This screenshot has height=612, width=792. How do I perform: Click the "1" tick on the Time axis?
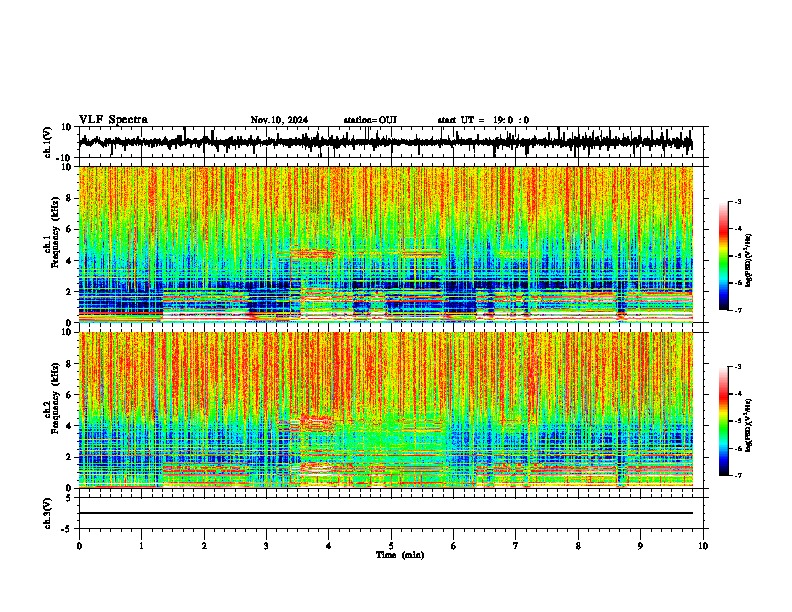click(x=141, y=546)
